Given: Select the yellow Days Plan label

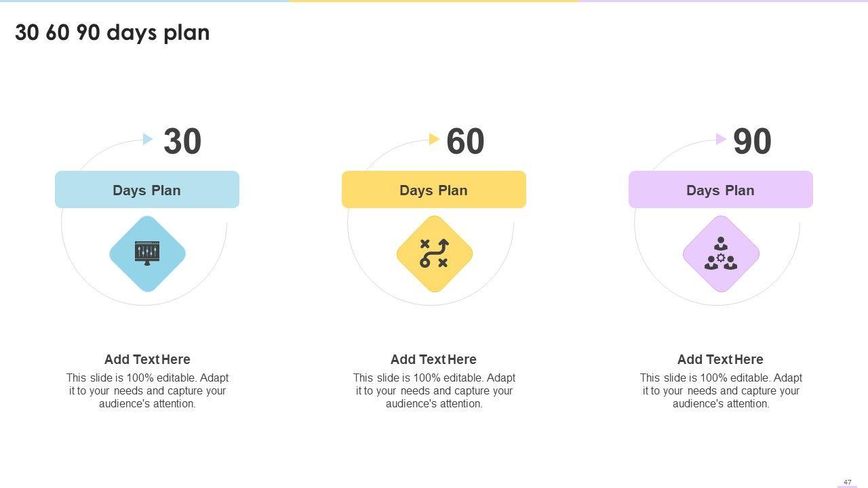Looking at the screenshot, I should click(x=434, y=190).
